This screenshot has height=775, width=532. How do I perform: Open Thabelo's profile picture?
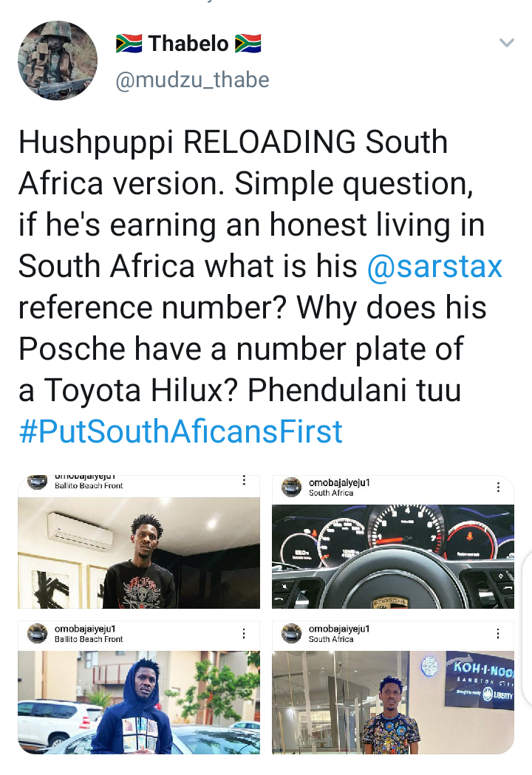pyautogui.click(x=58, y=61)
